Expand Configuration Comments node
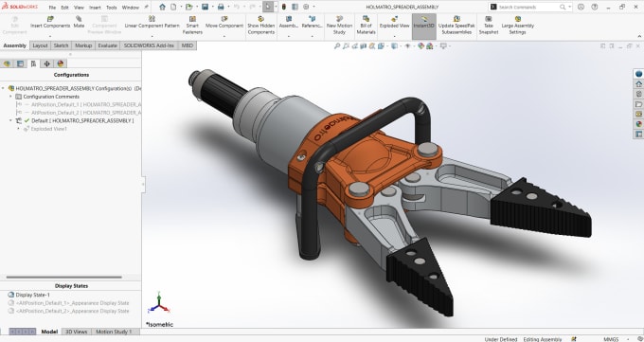 point(10,97)
